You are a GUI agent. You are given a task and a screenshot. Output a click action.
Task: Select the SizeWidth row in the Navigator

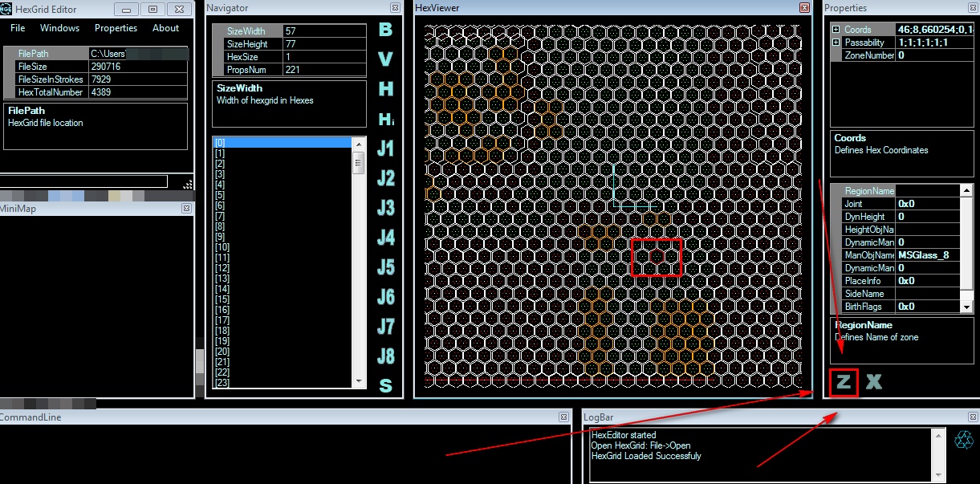point(287,31)
